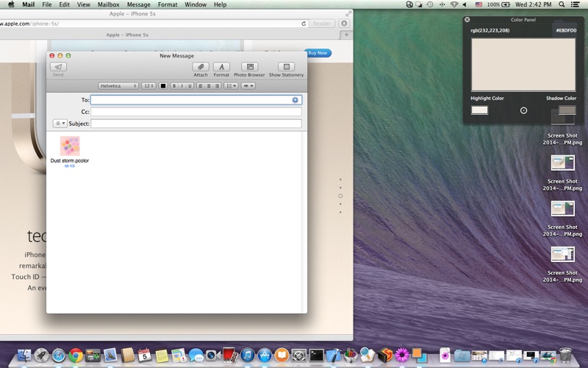Open the Window menu
This screenshot has height=368, width=588.
click(196, 4)
